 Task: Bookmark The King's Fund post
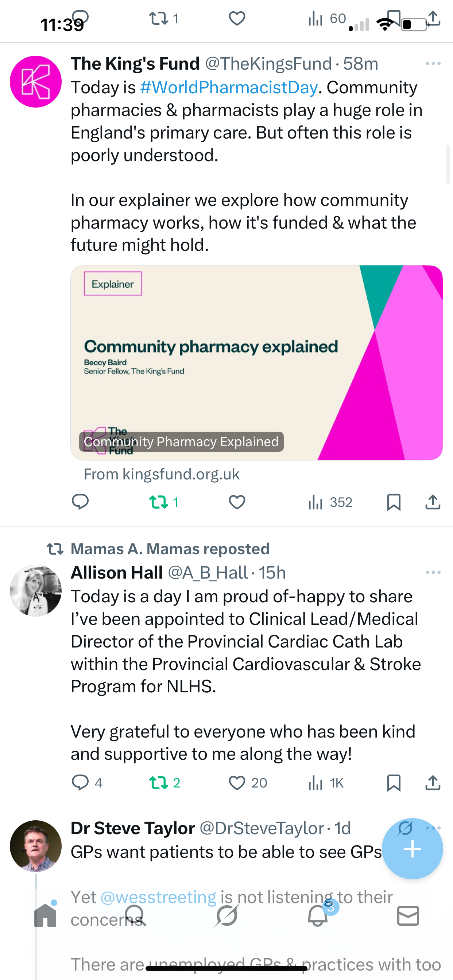394,502
